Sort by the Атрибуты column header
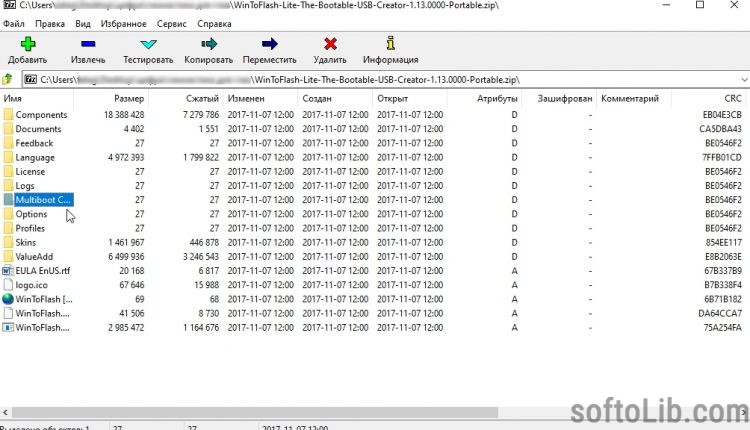 tap(485, 99)
